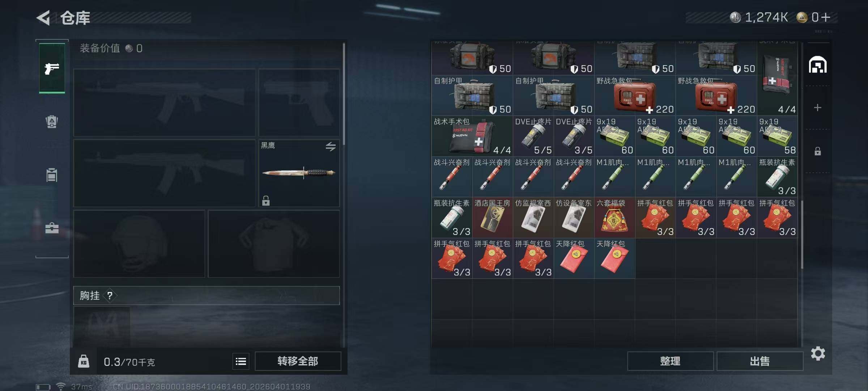Select the weapons pistol tab icon

pos(52,68)
